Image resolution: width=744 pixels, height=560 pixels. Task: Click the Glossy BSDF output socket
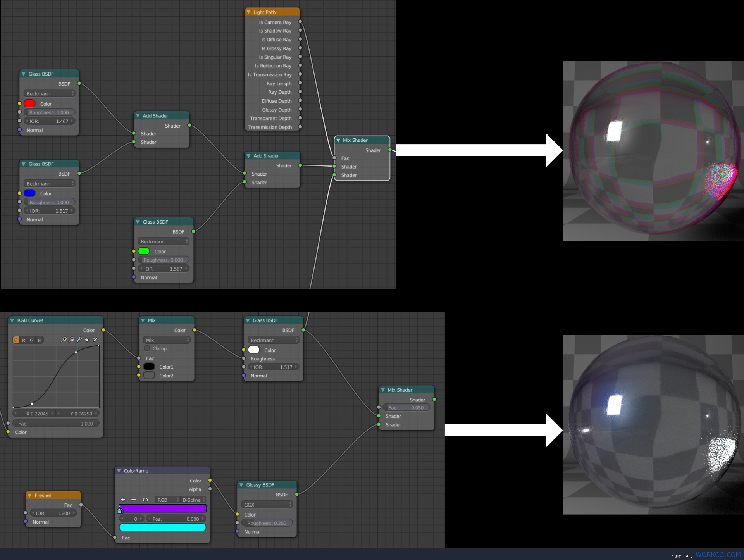point(297,495)
